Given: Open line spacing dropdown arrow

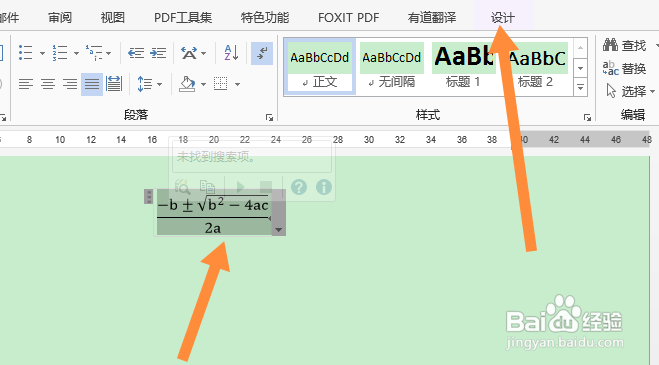Looking at the screenshot, I should point(160,85).
